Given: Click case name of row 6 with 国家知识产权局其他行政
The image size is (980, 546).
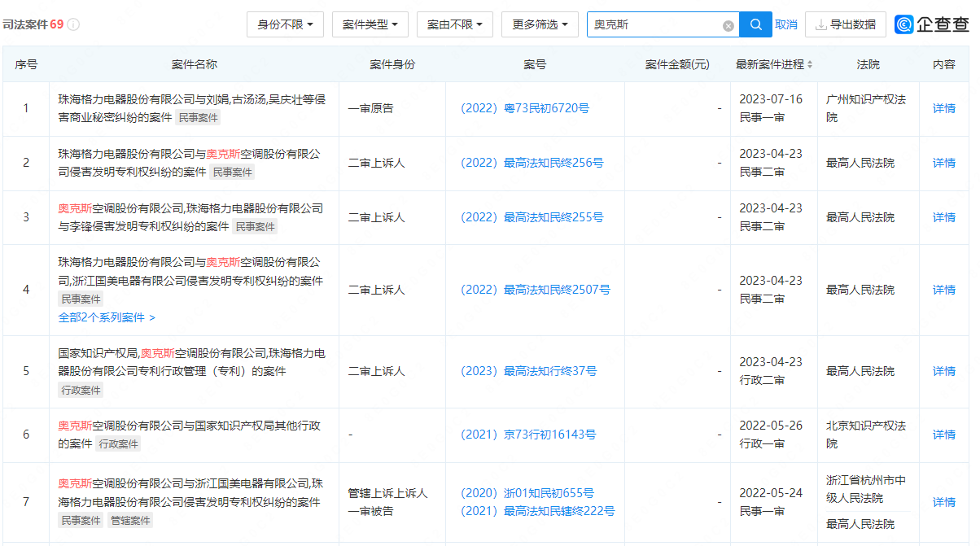Looking at the screenshot, I should pyautogui.click(x=190, y=435).
